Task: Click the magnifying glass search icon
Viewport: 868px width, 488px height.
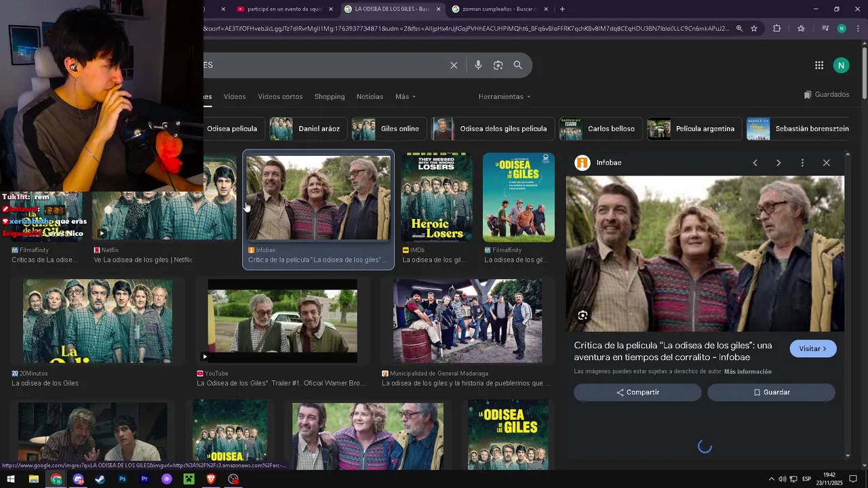Action: [x=518, y=65]
